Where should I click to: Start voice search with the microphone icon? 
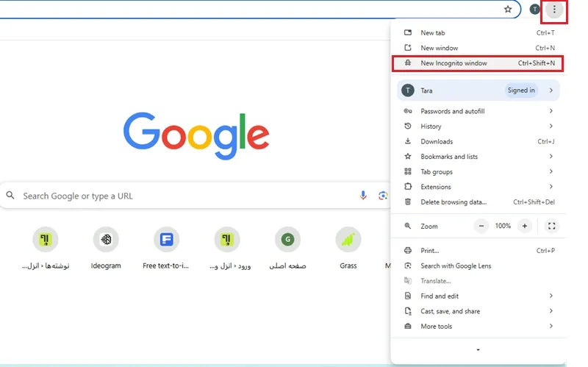pyautogui.click(x=363, y=196)
